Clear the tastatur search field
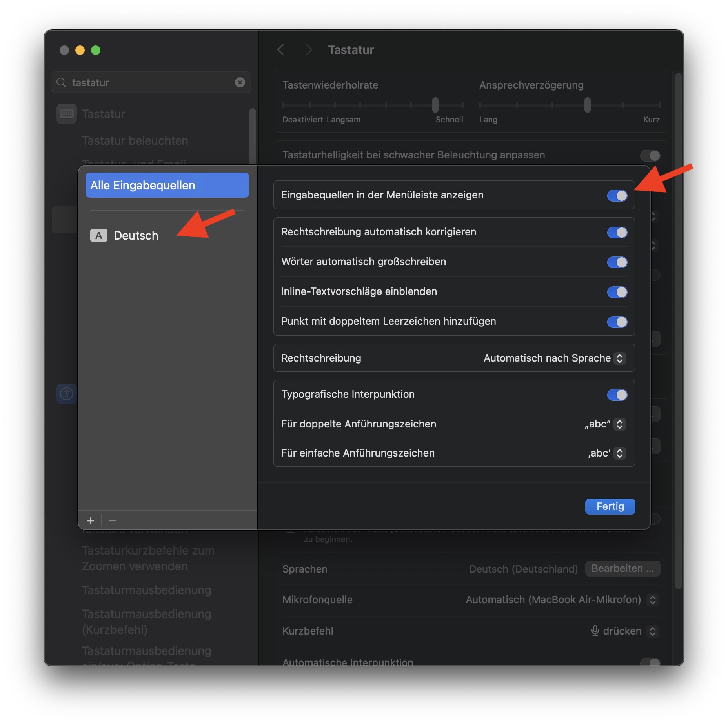 [240, 82]
